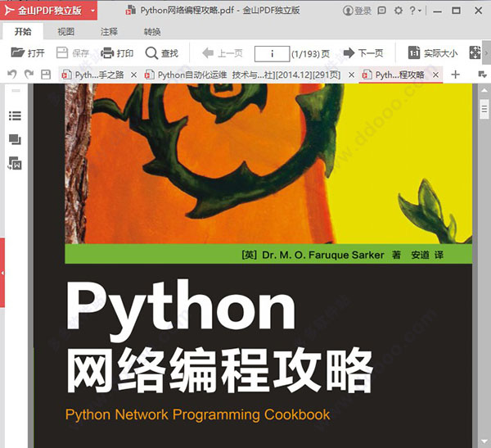Click the 登录 login icon
491x448 pixels.
(357, 11)
